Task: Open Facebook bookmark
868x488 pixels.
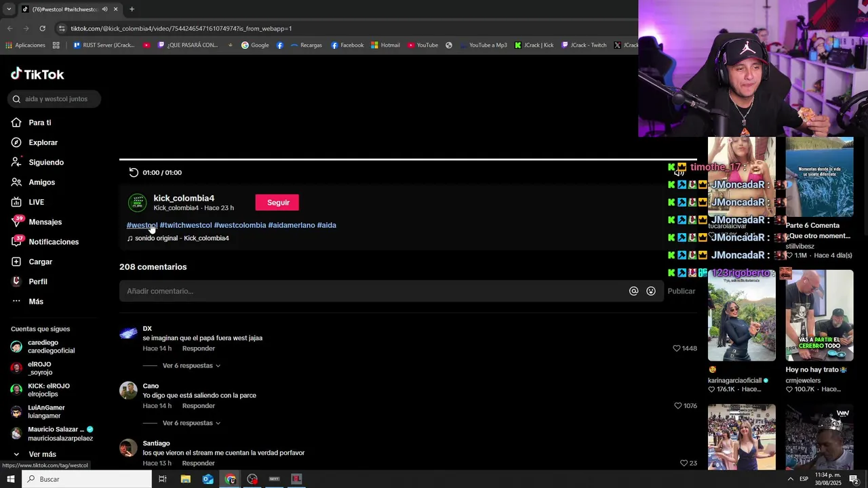Action: 347,45
